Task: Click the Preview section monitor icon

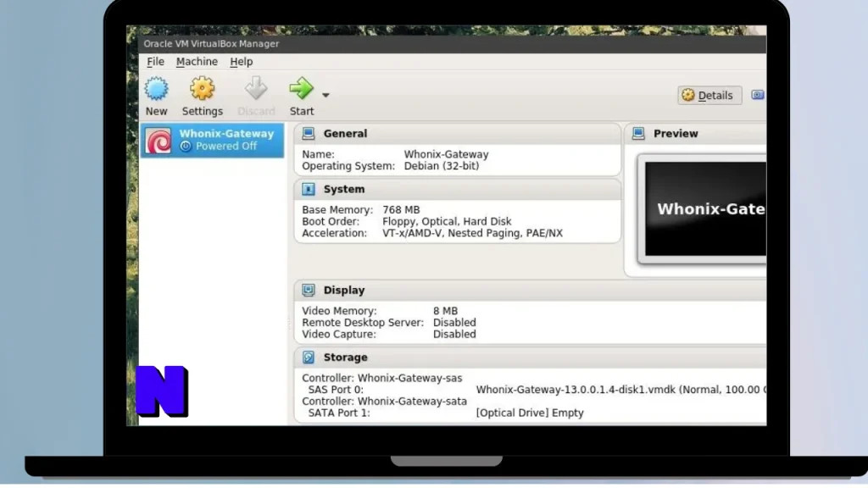Action: click(638, 133)
